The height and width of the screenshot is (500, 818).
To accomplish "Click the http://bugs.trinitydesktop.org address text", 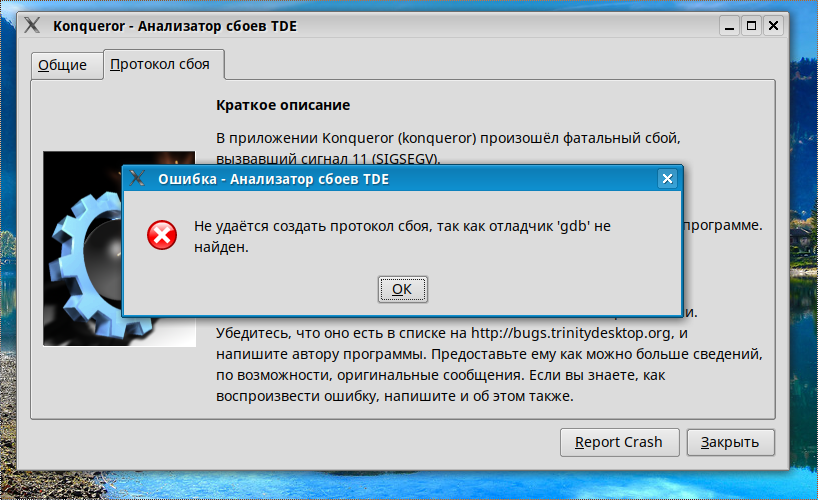I will (571, 333).
